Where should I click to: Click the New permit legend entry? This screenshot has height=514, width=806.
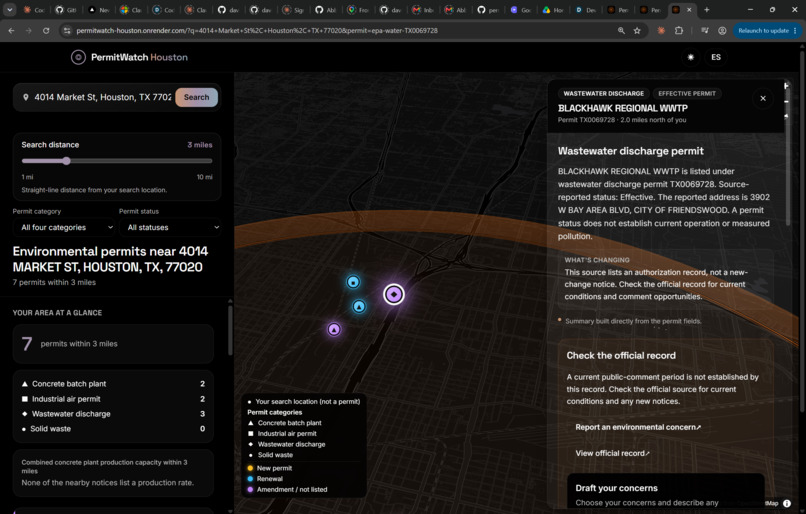click(x=269, y=468)
